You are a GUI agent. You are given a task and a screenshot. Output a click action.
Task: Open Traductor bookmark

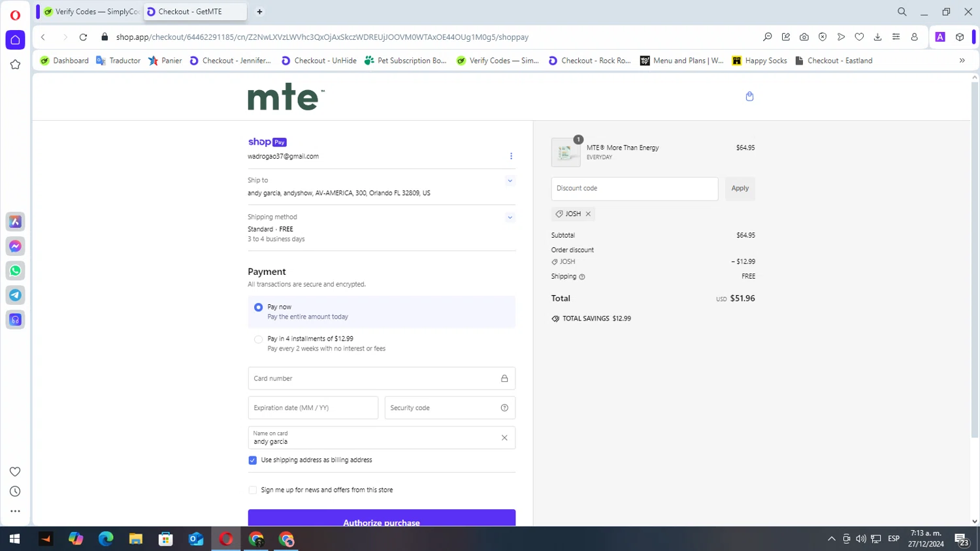pyautogui.click(x=118, y=61)
